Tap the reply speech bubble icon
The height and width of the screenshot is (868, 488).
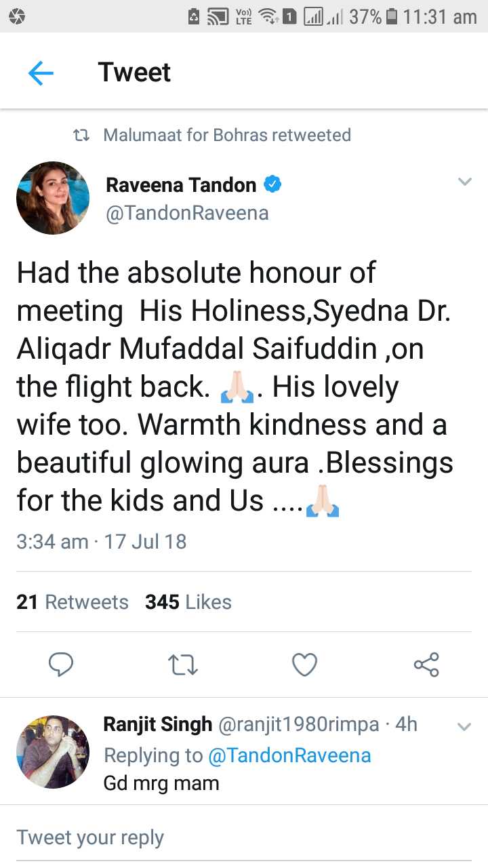coord(61,665)
